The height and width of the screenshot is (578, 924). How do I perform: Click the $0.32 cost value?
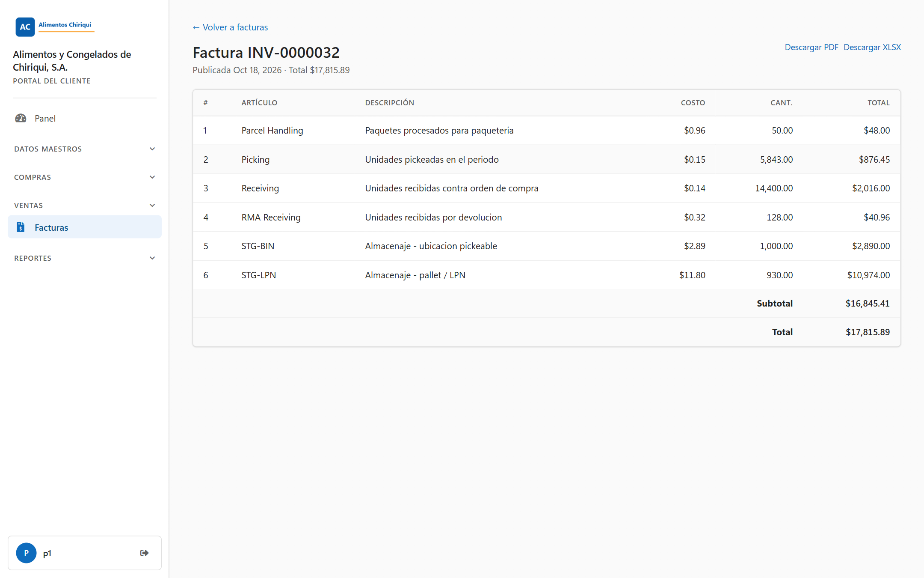(x=695, y=217)
